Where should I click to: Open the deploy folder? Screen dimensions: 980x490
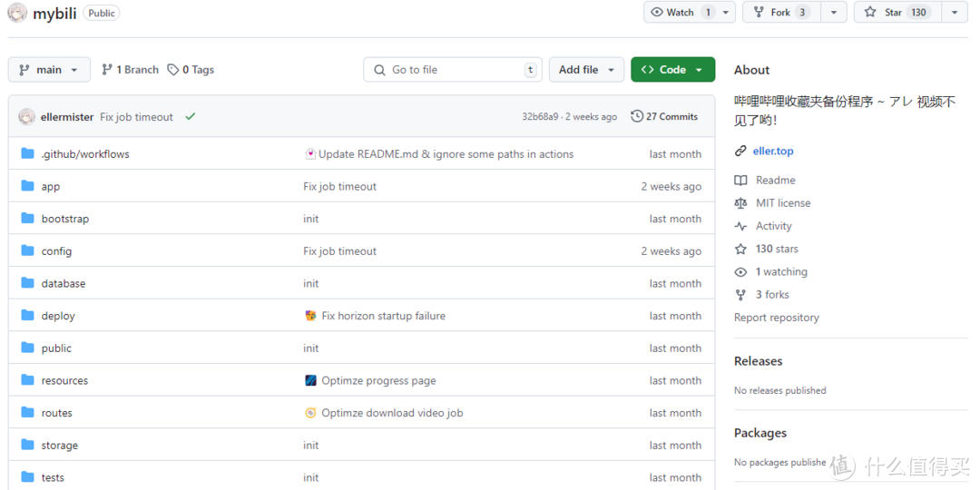58,316
